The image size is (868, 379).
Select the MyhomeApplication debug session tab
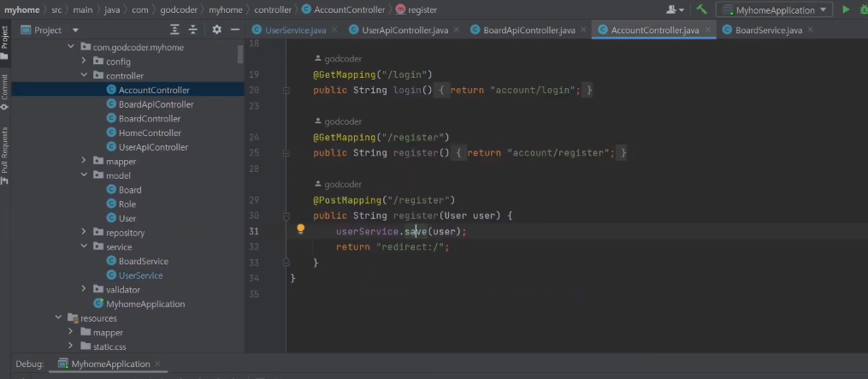click(x=110, y=364)
